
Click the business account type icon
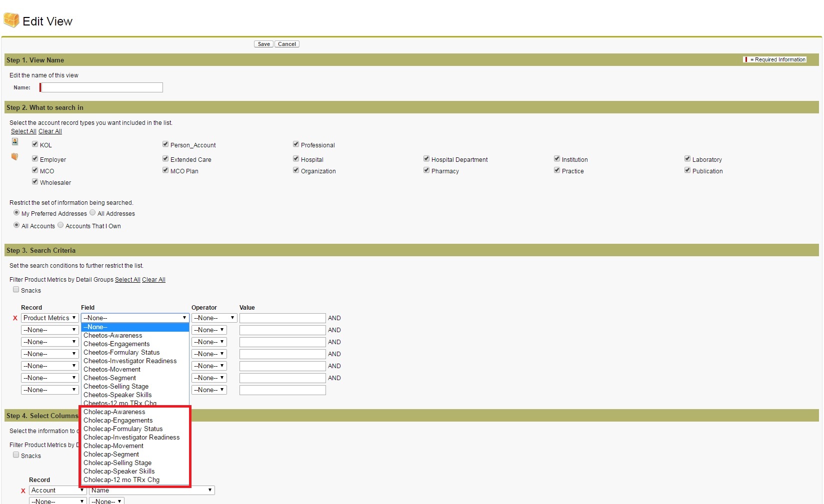click(14, 157)
